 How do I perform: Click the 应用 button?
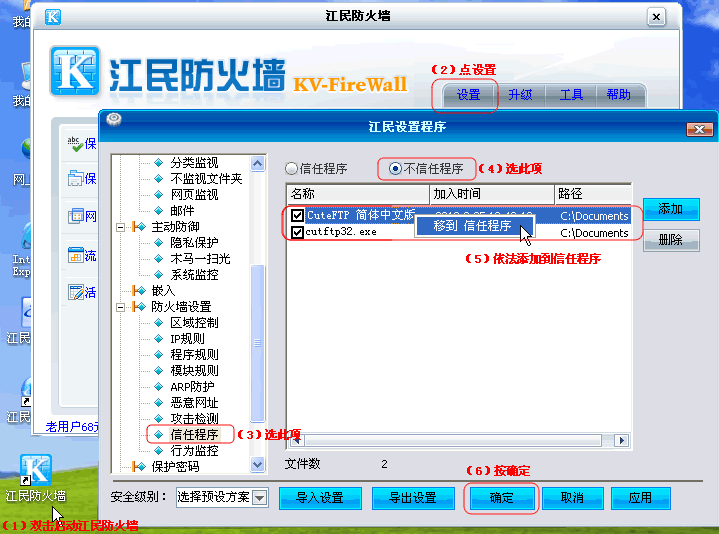[641, 498]
